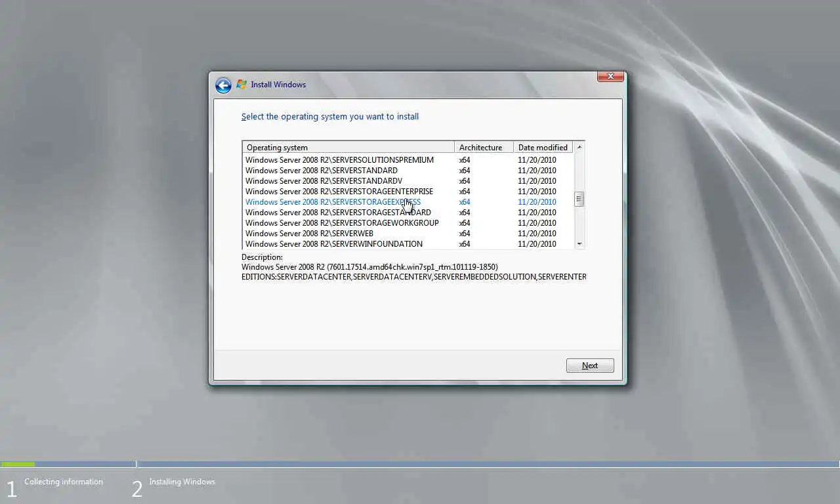Image resolution: width=840 pixels, height=504 pixels.
Task: Click x64 in the SERVERWEB row
Action: pyautogui.click(x=465, y=234)
